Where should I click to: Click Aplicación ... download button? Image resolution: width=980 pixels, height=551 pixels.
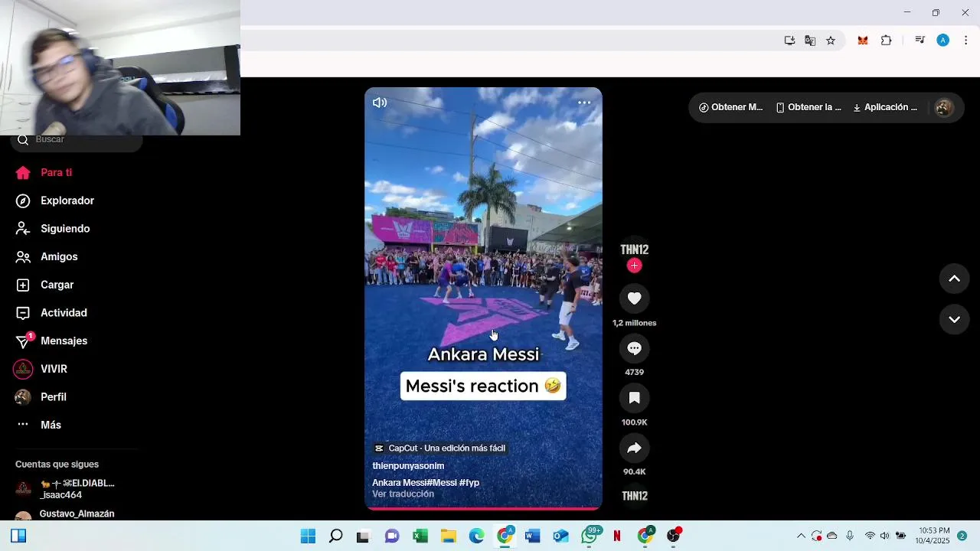(x=885, y=107)
